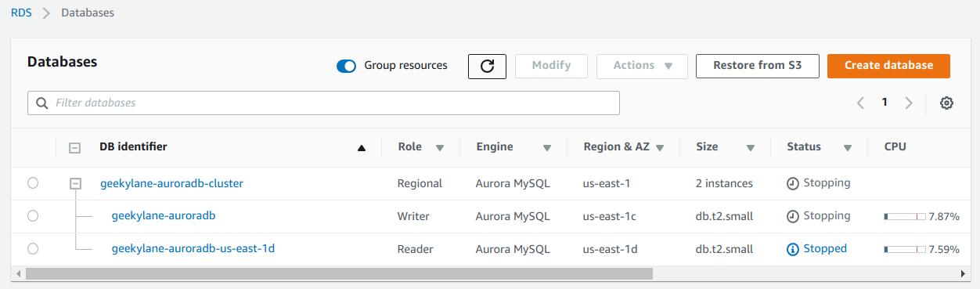
Task: Go to next page arrow
Action: [909, 103]
